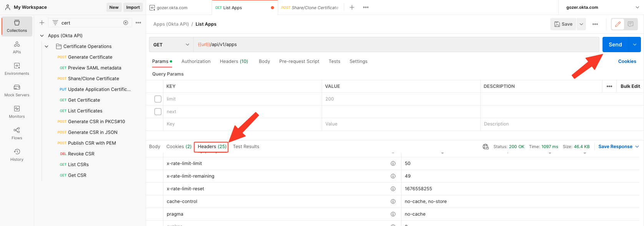This screenshot has width=644, height=226.
Task: Open the Collections sidebar panel
Action: [x=17, y=26]
